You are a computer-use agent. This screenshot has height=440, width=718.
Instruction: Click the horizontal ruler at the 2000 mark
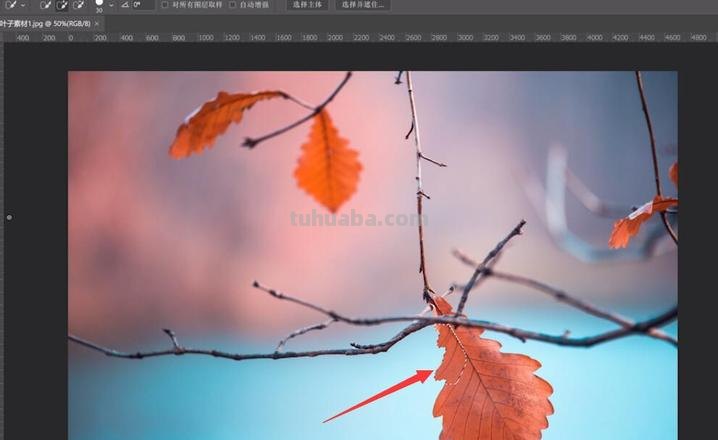click(x=333, y=37)
